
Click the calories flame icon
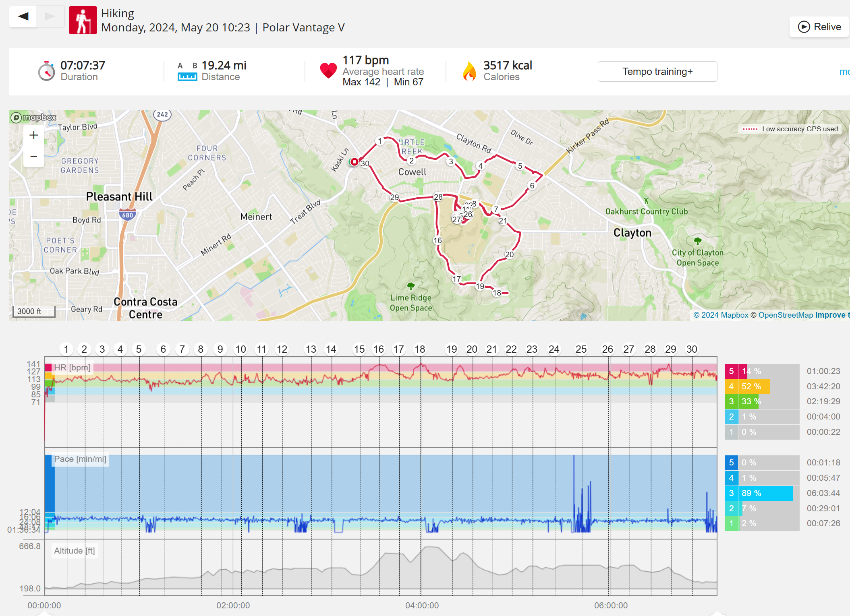pos(469,71)
